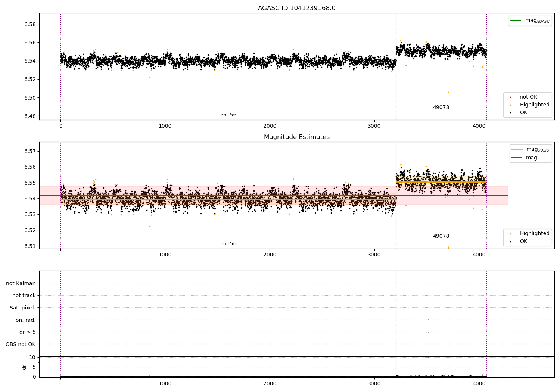Screen dimensions: 560x392
Task: Click the 'Sat. pixel.' row label
Action: (x=23, y=308)
